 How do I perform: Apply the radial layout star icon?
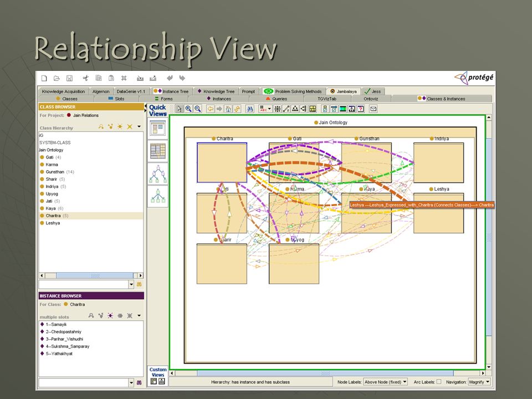click(x=277, y=109)
